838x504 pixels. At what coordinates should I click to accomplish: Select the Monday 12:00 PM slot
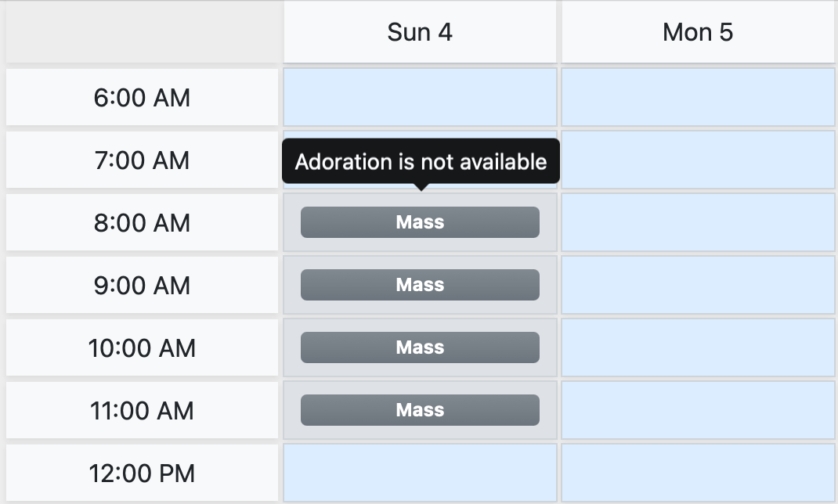point(698,473)
